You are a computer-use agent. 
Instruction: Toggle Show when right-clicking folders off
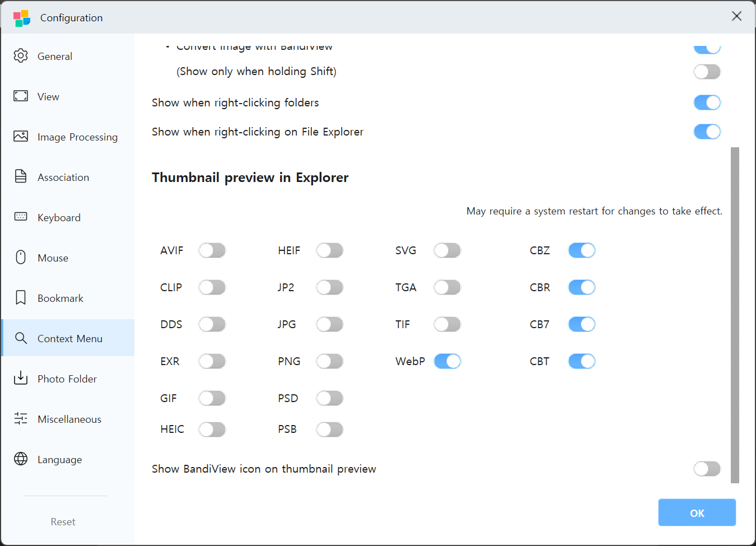coord(707,102)
